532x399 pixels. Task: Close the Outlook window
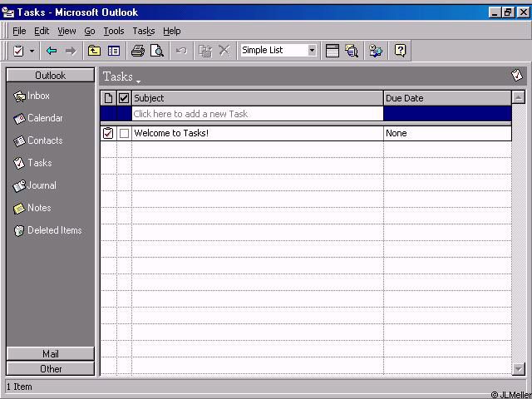(523, 12)
